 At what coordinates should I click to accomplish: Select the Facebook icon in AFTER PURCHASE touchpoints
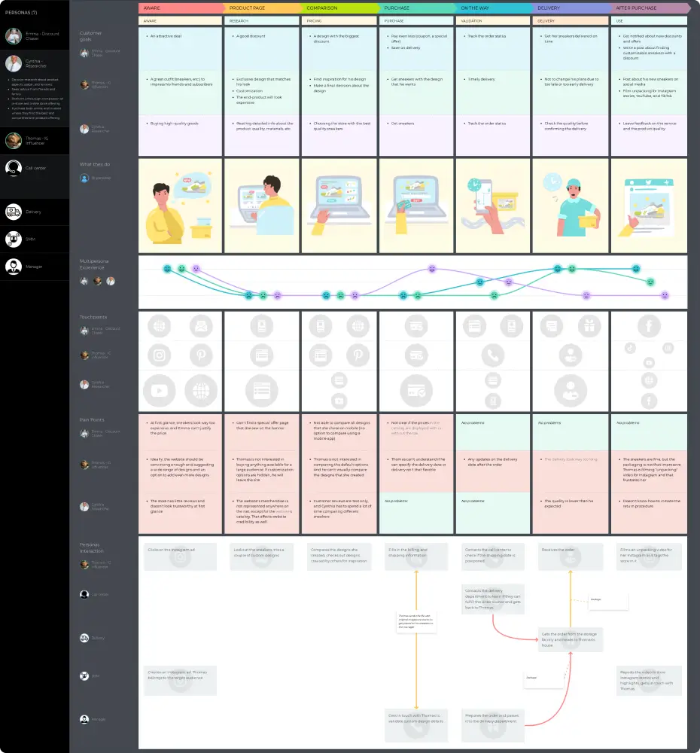pos(650,325)
